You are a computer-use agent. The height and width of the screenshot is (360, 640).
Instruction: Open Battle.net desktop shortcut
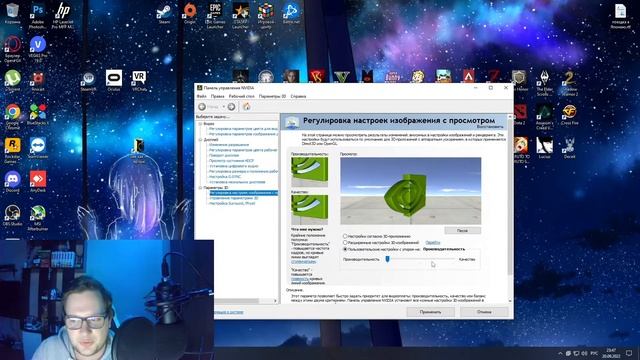point(291,13)
